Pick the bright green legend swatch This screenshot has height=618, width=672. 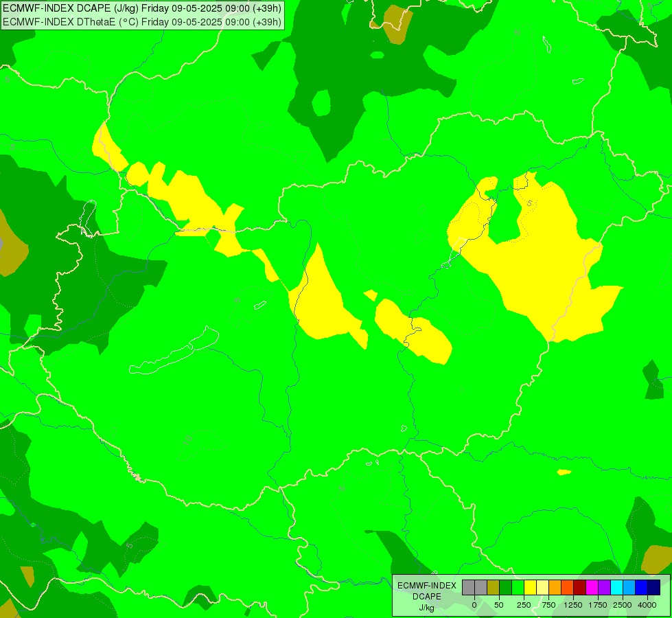pos(518,588)
